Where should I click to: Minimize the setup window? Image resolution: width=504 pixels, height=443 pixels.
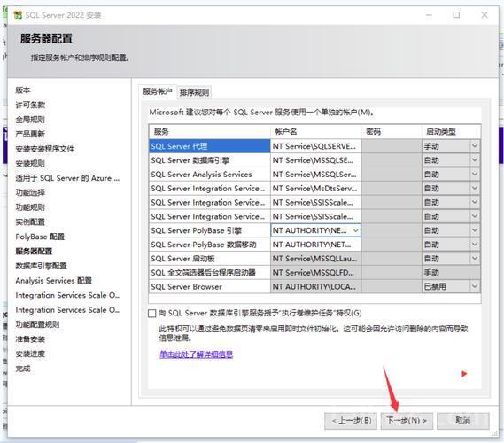point(429,15)
